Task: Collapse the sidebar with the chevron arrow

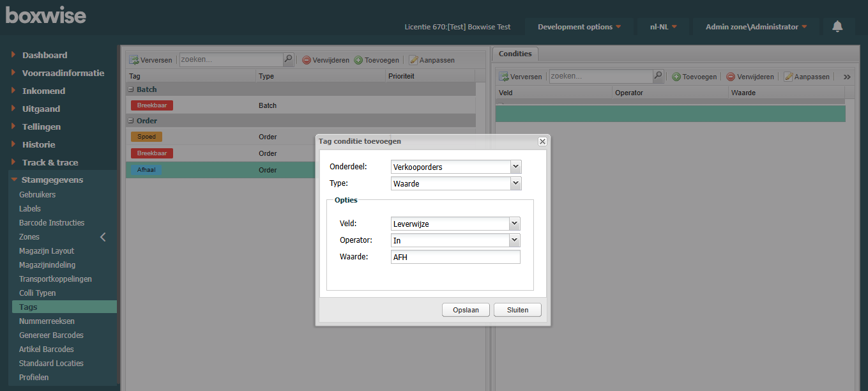Action: click(103, 237)
